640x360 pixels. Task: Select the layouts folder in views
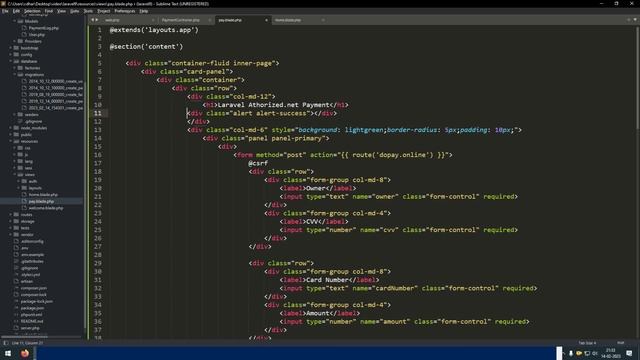tap(35, 188)
